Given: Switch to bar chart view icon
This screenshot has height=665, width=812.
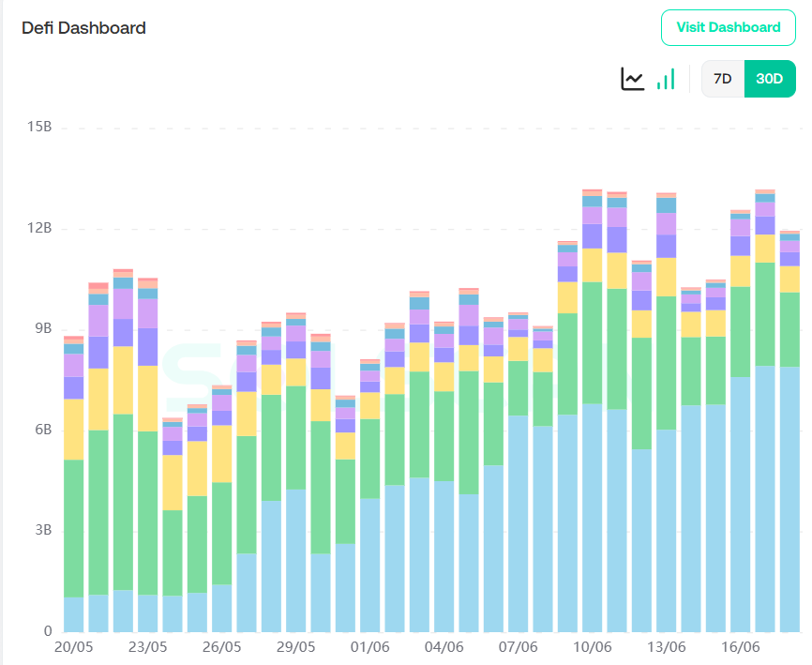Looking at the screenshot, I should coord(666,80).
